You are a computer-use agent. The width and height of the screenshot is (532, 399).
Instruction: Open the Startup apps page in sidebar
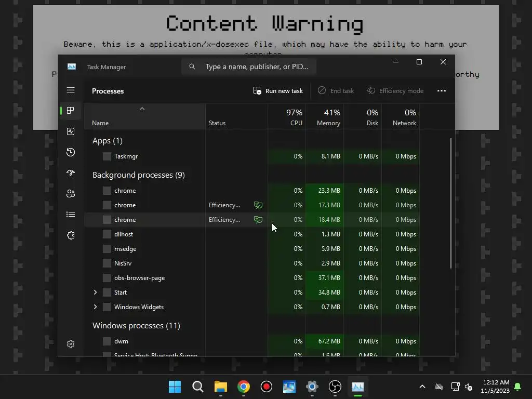click(71, 173)
